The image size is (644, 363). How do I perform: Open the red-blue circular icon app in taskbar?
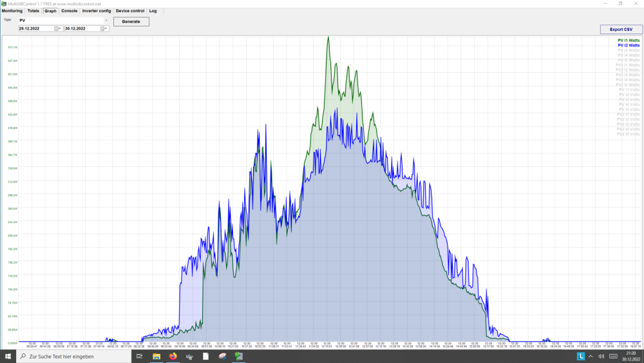pos(222,357)
